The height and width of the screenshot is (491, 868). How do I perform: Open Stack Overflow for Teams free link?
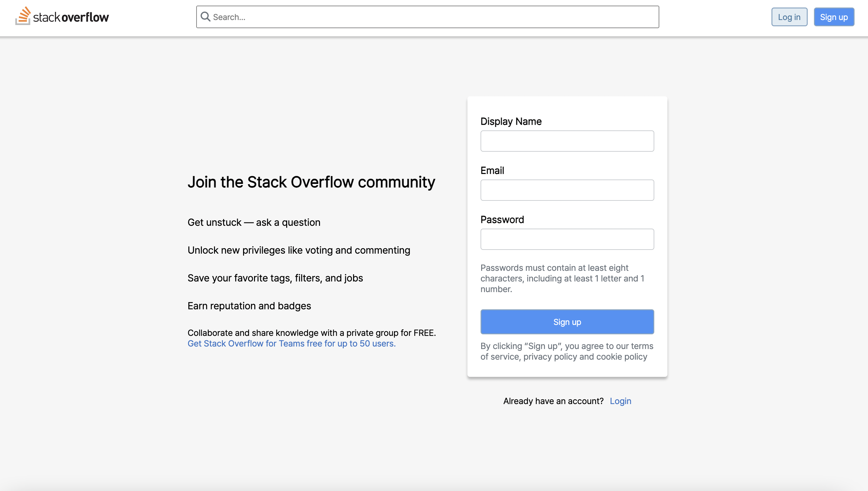click(292, 343)
